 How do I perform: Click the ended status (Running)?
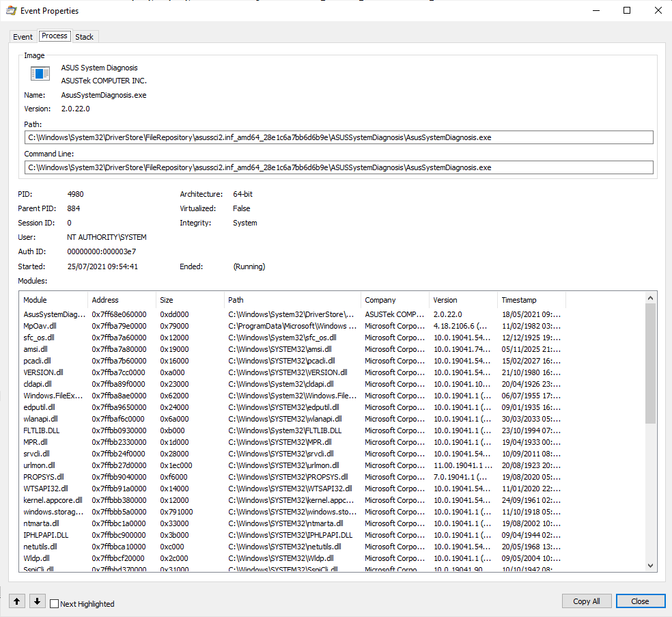249,266
